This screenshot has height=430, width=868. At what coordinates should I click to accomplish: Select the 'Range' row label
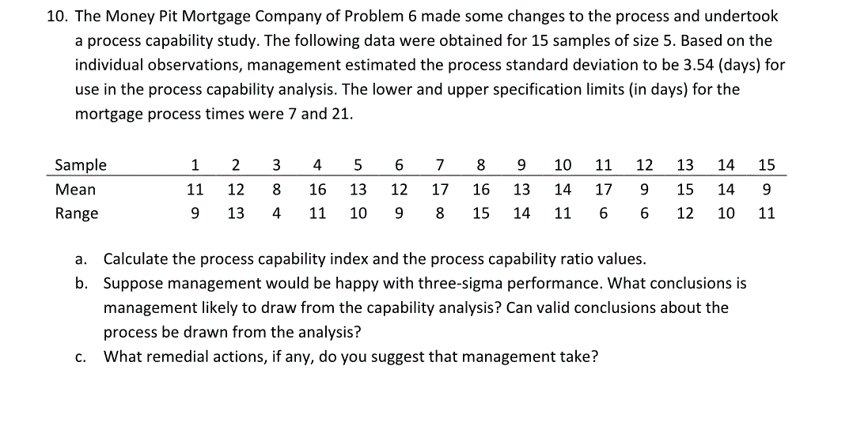click(x=77, y=214)
